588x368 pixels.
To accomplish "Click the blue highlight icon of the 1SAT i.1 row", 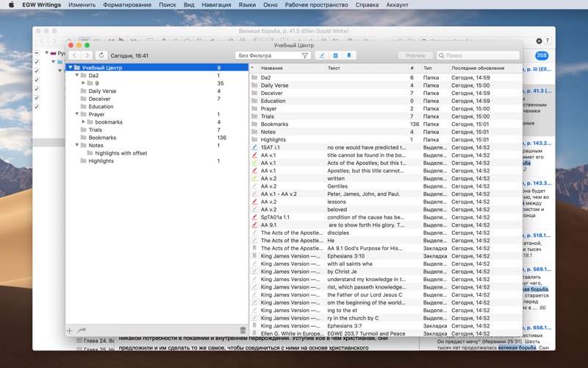I will coord(254,148).
